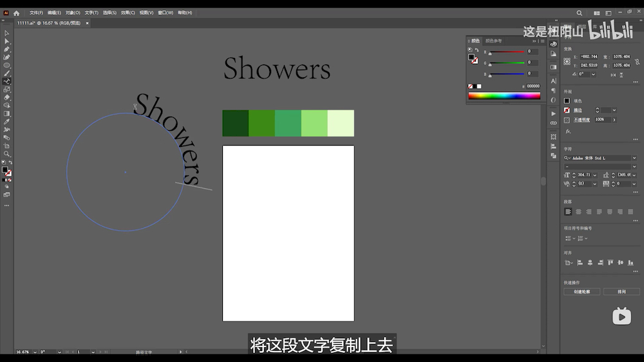Align horizontal left in 对齐 section

[580, 263]
